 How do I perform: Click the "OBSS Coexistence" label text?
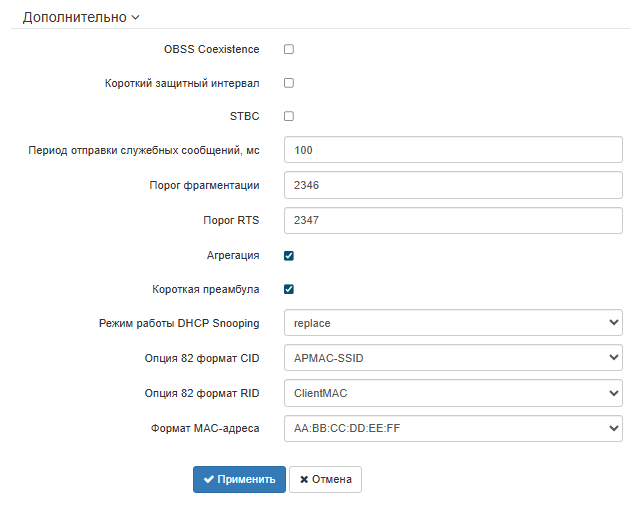(211, 49)
